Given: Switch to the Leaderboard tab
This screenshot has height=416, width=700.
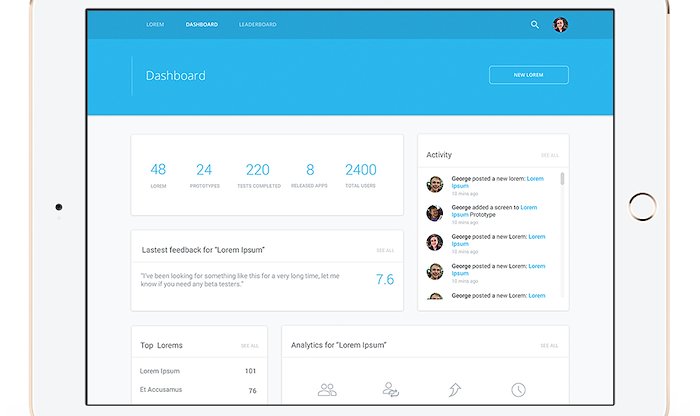Looking at the screenshot, I should point(258,24).
